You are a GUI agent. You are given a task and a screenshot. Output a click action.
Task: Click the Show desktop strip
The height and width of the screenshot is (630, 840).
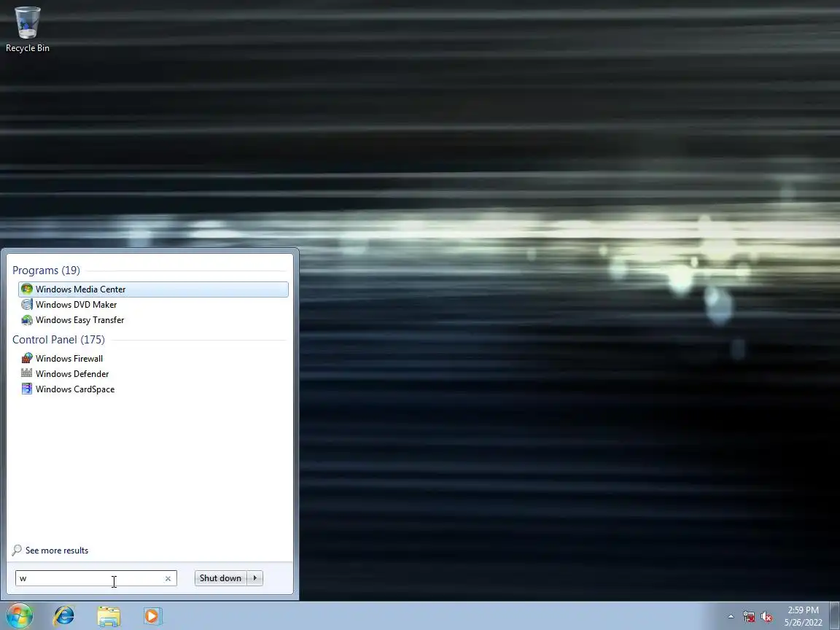coord(835,616)
